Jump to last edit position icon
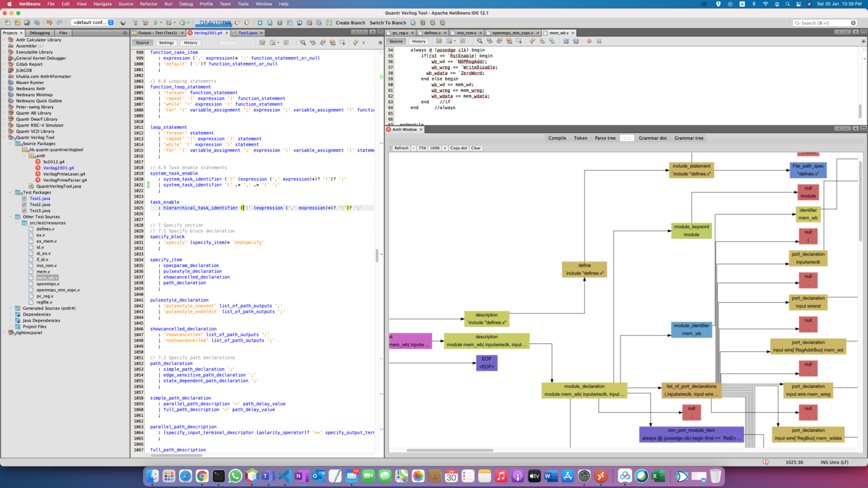The height and width of the screenshot is (488, 868). [262, 42]
